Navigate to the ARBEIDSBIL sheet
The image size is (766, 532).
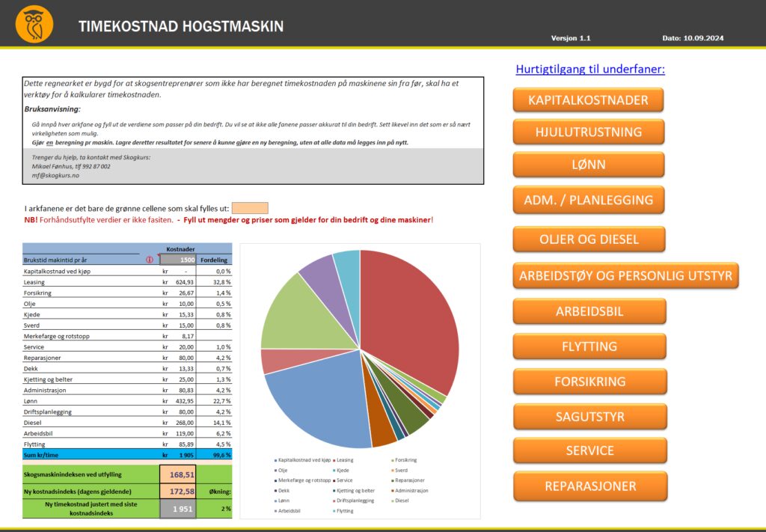589,311
